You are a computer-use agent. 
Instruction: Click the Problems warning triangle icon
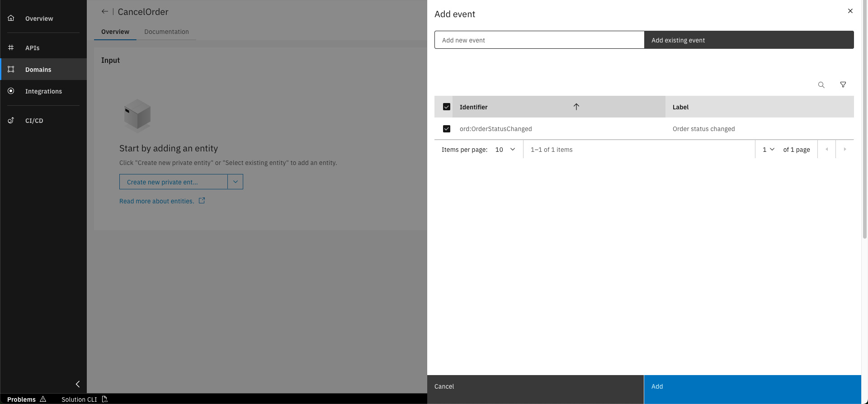[x=43, y=399]
